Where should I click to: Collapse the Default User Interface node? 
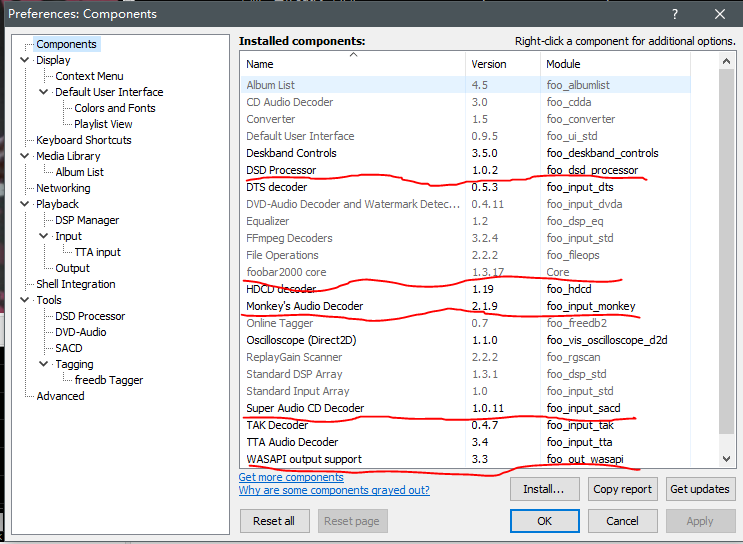point(44,92)
